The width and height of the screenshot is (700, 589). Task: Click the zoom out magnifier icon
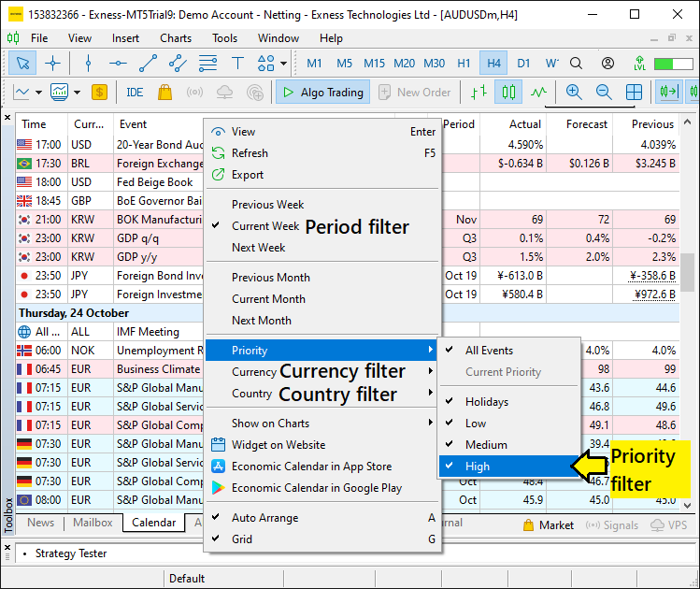(x=604, y=93)
